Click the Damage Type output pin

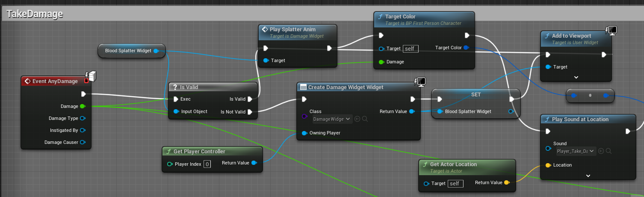[x=83, y=118]
